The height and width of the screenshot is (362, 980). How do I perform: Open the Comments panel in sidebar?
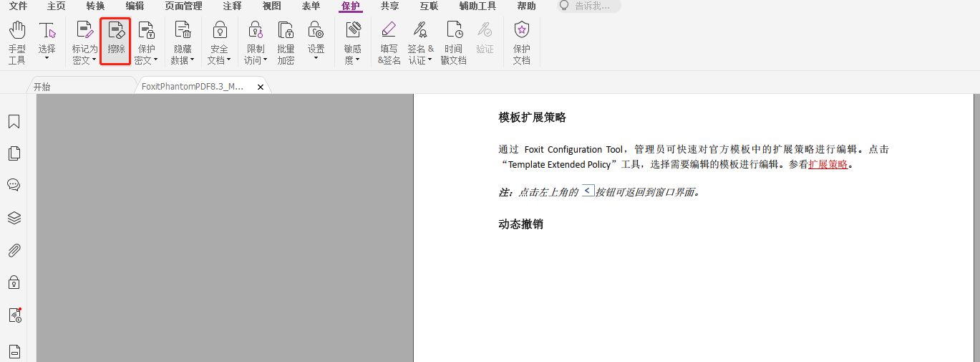point(14,185)
